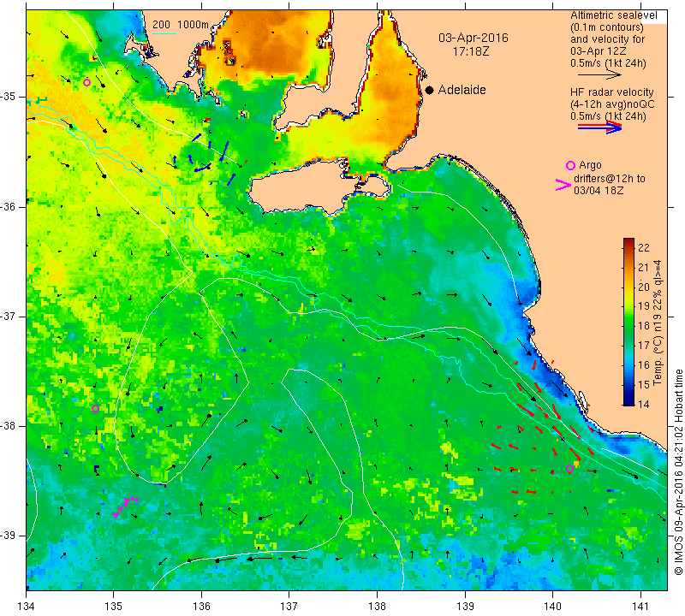The width and height of the screenshot is (685, 616).
Task: Click the colorbar label 16
Action: pos(644,365)
